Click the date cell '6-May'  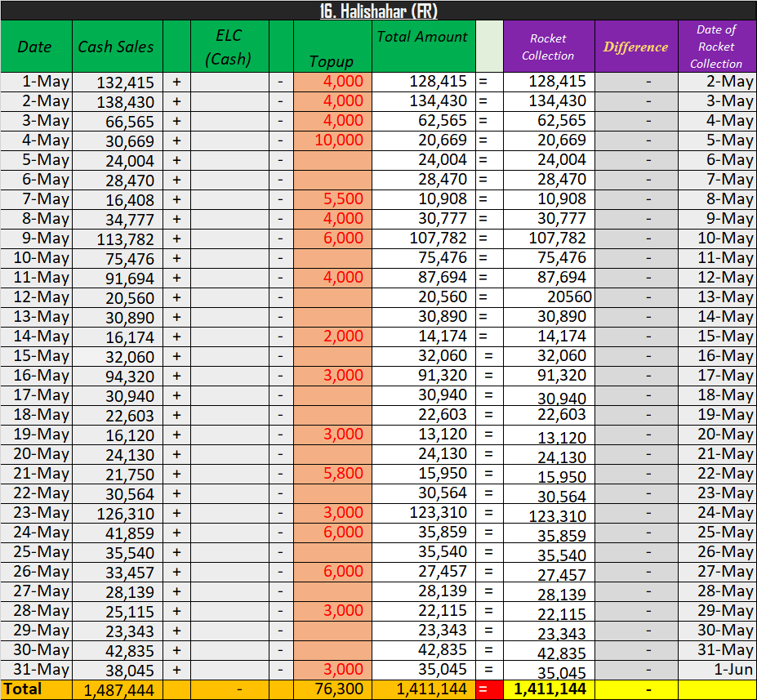coord(36,180)
